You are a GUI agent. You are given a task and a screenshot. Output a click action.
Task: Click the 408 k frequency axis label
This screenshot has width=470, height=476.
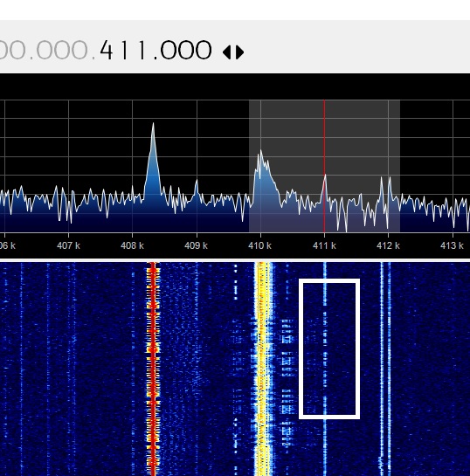point(132,245)
